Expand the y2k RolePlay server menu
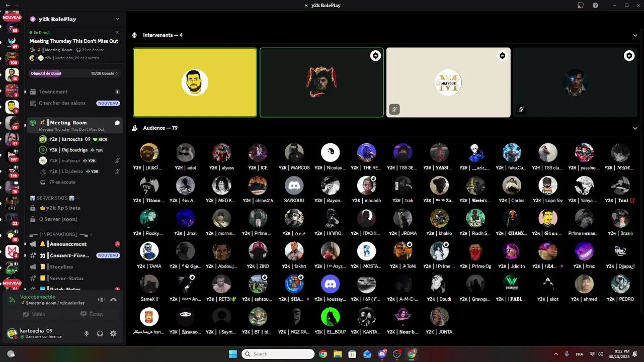Viewport: 644px width, 362px height. (117, 19)
